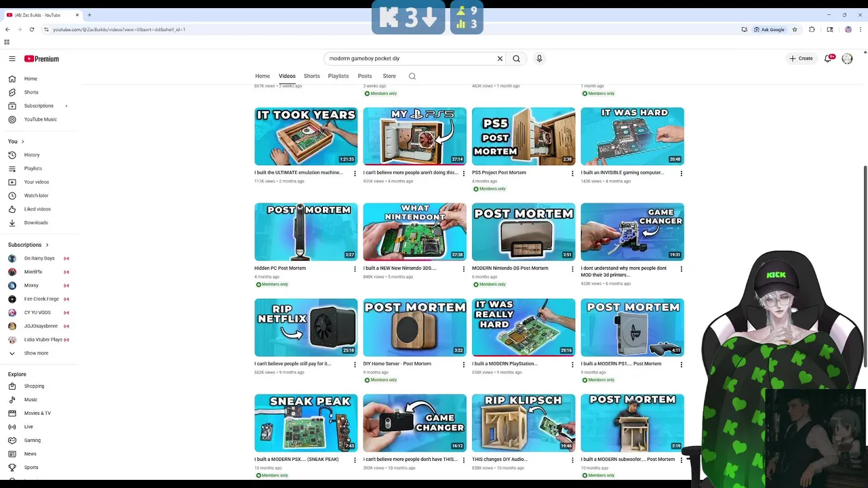Open title 'I built a MODERN PlayStation...'
Image resolution: width=868 pixels, height=488 pixels.
505,364
